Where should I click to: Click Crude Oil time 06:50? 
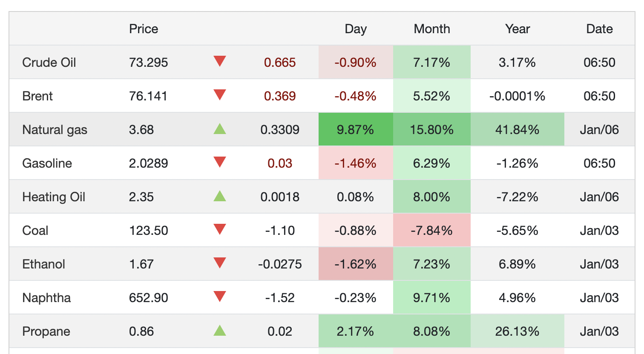pyautogui.click(x=599, y=63)
